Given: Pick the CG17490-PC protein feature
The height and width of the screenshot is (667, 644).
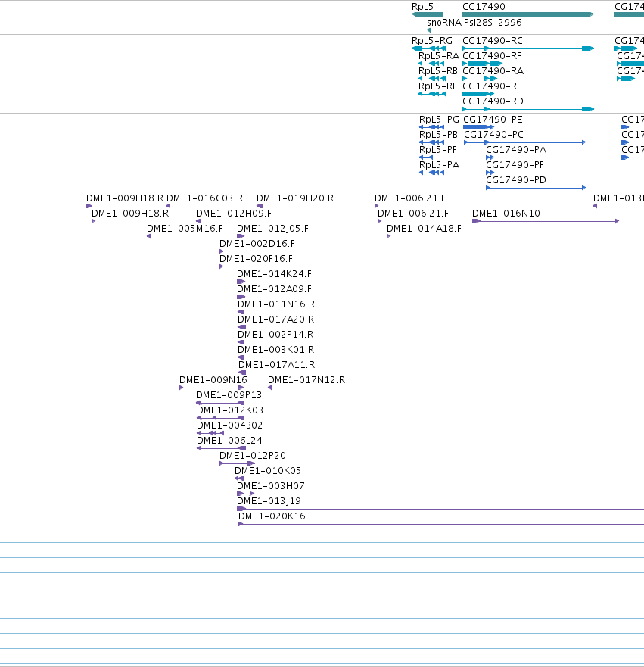Looking at the screenshot, I should [525, 142].
